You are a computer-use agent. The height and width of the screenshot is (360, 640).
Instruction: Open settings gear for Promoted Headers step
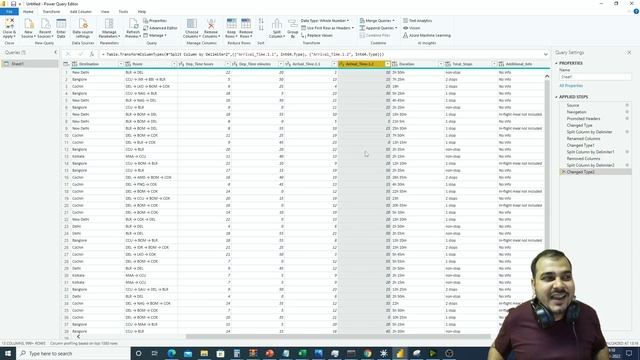627,118
